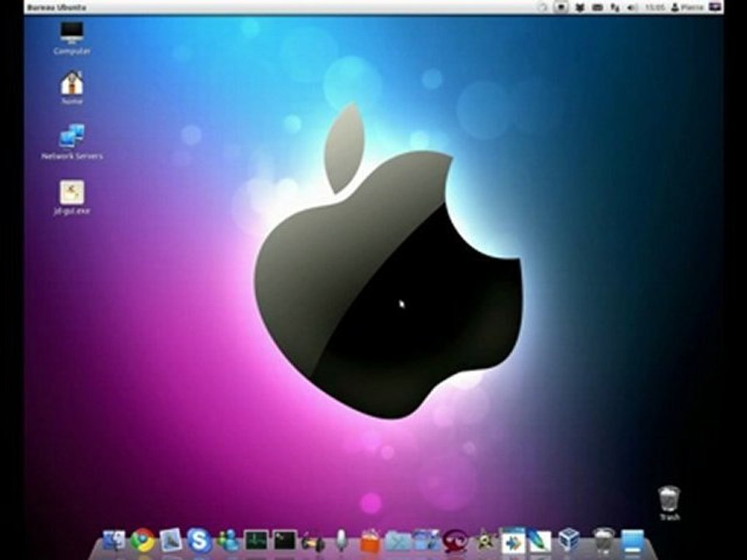The image size is (747, 560).
Task: Open the volume control in top panel
Action: pyautogui.click(x=633, y=7)
